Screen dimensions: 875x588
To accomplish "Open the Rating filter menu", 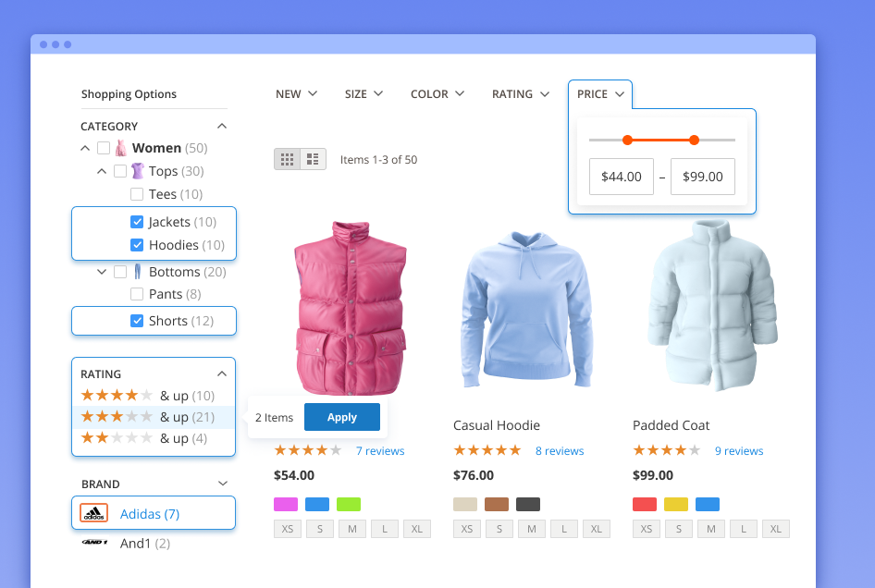I will tap(521, 94).
